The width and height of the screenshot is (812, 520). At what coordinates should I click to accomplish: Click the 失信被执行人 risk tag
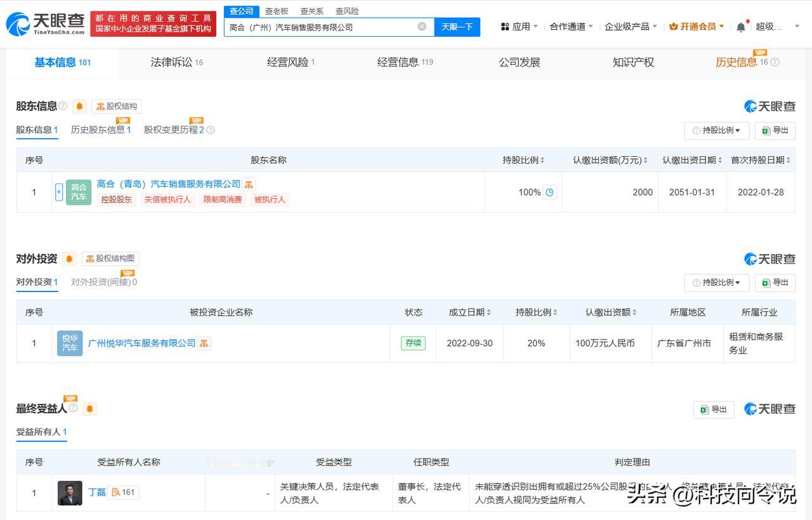click(x=167, y=199)
